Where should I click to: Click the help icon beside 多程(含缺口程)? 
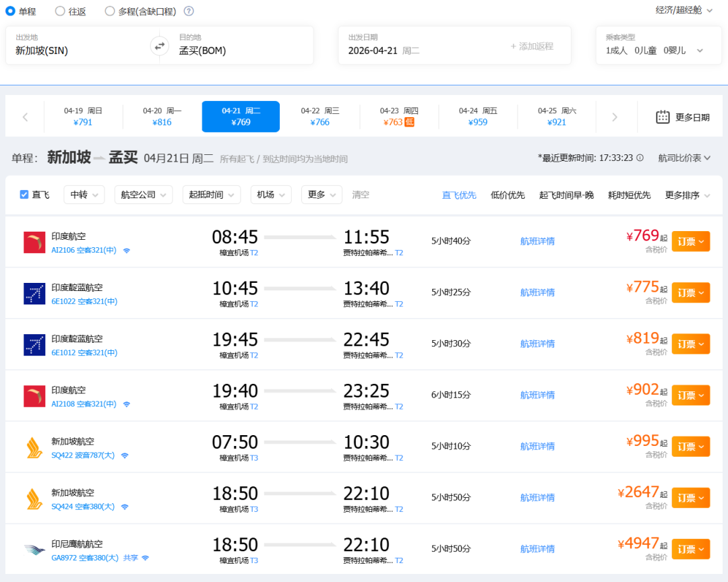[189, 11]
